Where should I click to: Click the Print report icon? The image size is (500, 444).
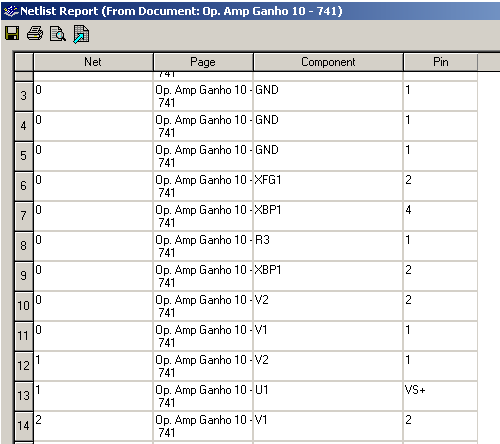(x=35, y=34)
